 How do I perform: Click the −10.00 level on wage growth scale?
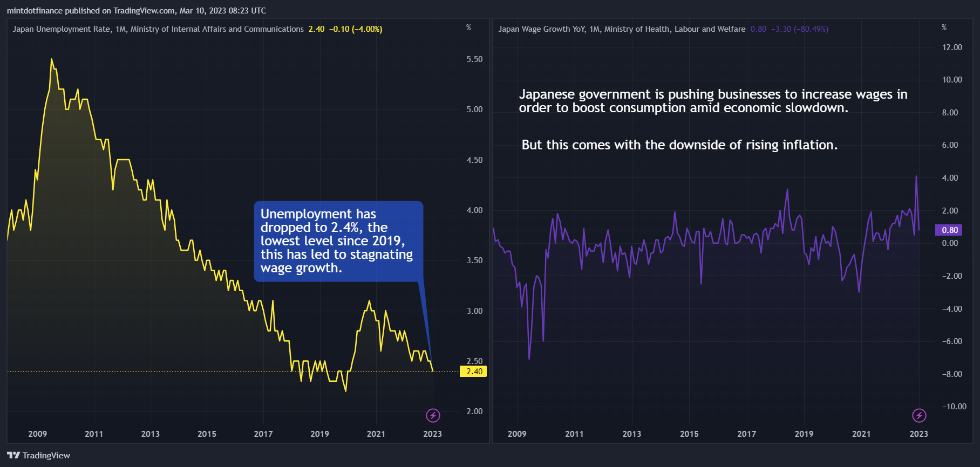(954, 407)
